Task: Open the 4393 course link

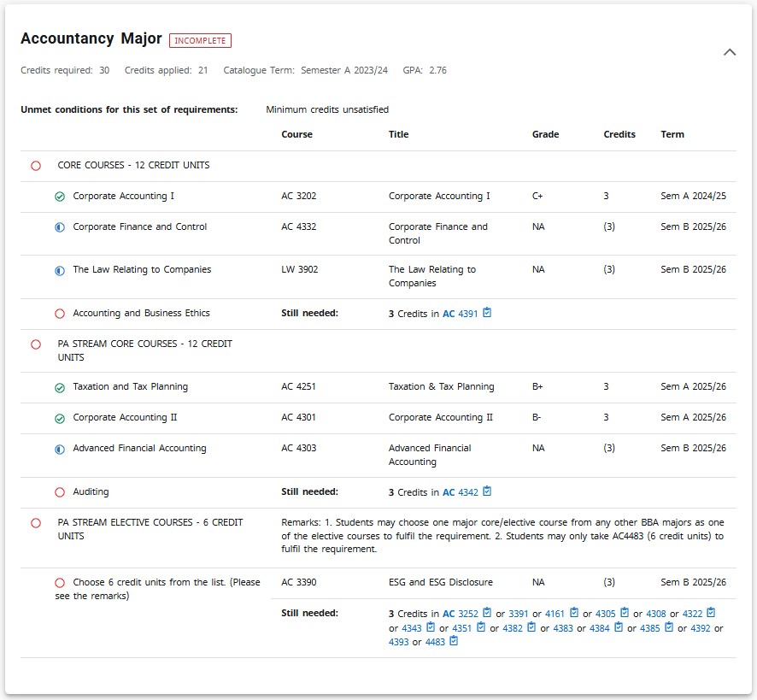Action: (399, 642)
